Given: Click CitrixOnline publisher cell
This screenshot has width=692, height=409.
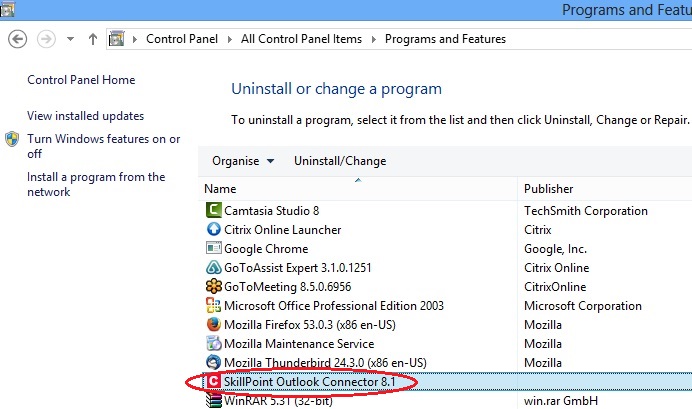Looking at the screenshot, I should pyautogui.click(x=555, y=287).
